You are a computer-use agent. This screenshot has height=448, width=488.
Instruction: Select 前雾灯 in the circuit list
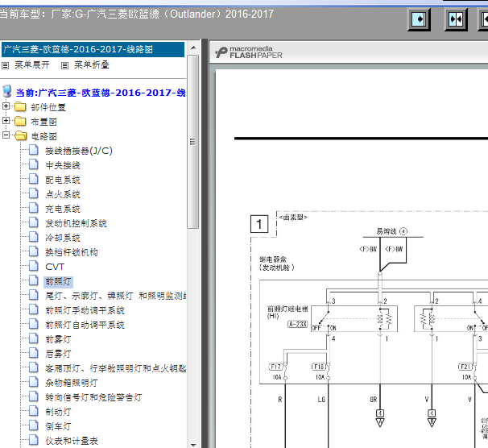pyautogui.click(x=58, y=339)
